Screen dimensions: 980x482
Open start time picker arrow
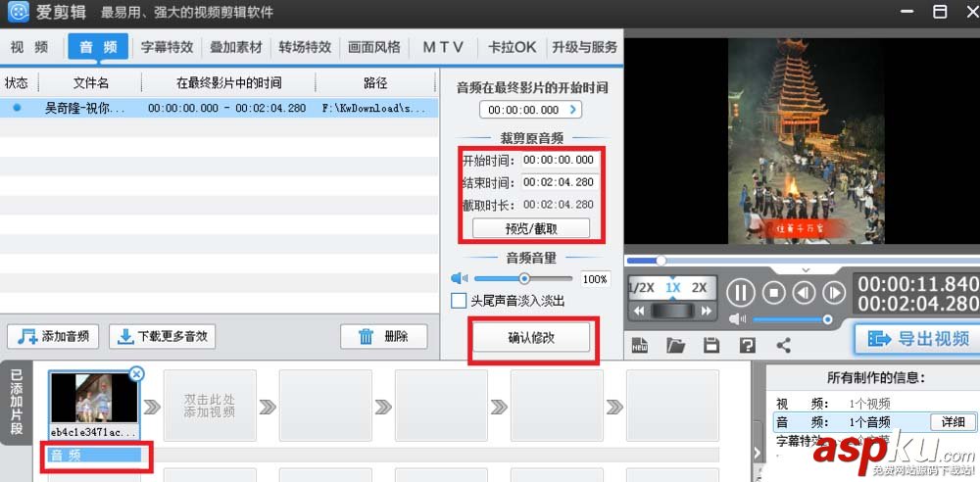coord(573,110)
